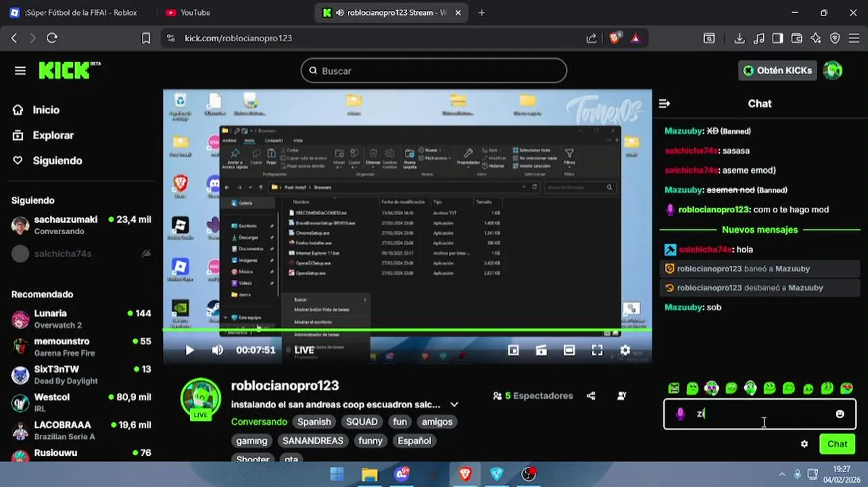The width and height of the screenshot is (868, 487).
Task: Mute the stream volume
Action: 217,350
